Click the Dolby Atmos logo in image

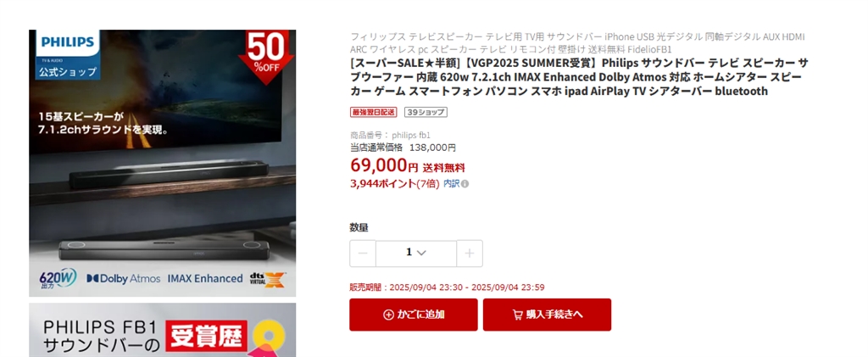pyautogui.click(x=124, y=279)
